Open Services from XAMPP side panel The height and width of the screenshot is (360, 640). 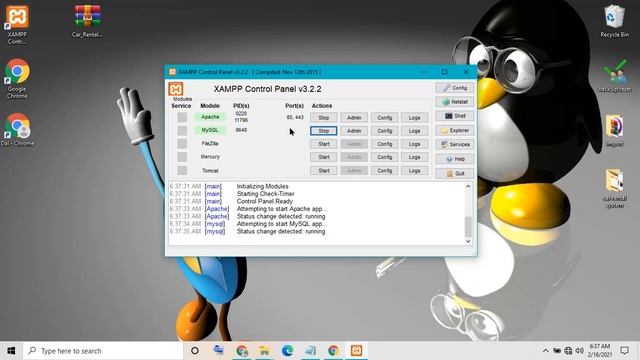(455, 144)
